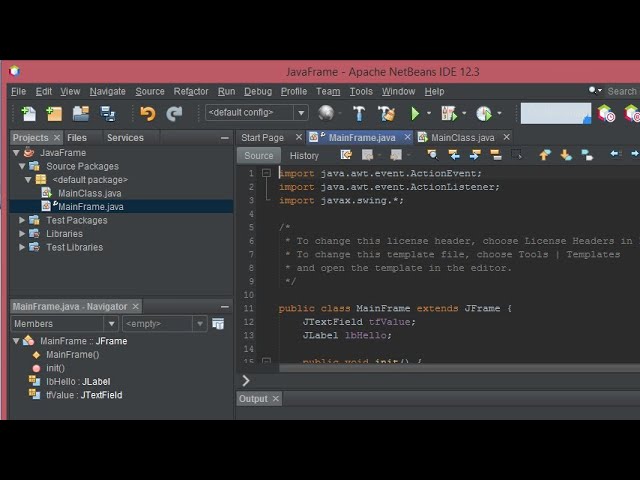Click Shift Line Left icon
This screenshot has width=640, height=480.
[x=615, y=154]
